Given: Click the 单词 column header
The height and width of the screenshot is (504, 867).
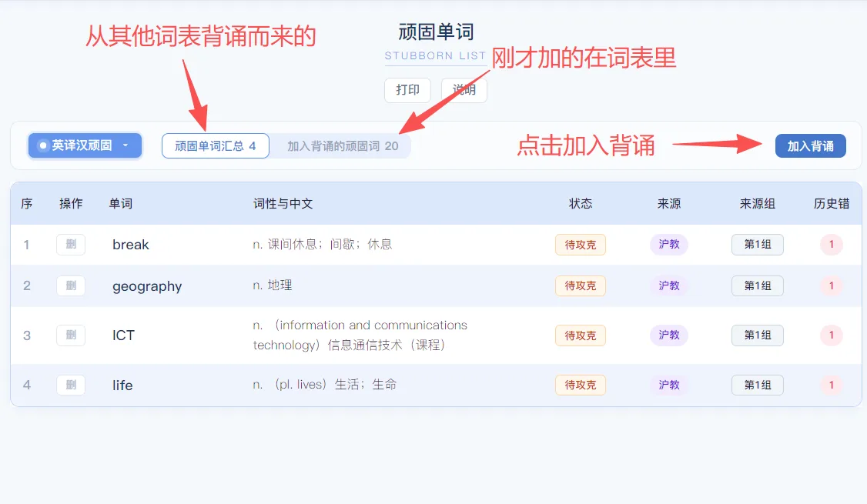Looking at the screenshot, I should pos(121,203).
